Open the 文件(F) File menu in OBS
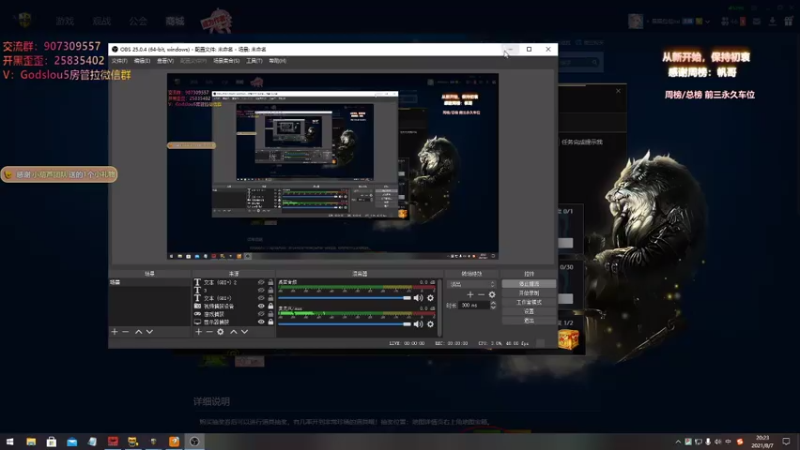 (x=119, y=61)
